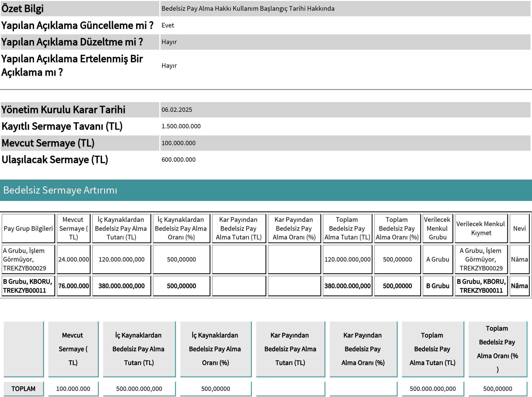The height and width of the screenshot is (397, 532).
Task: Click 'Nâma' in the B Grubu row
Action: (x=519, y=286)
